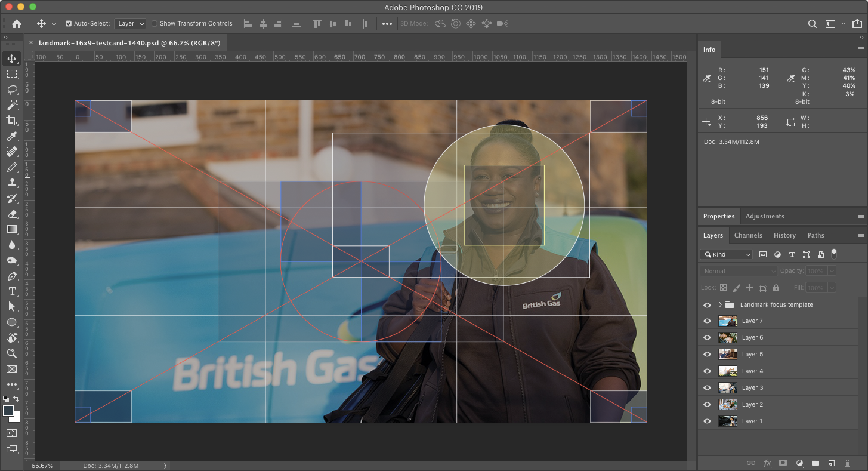Select the Zoom tool in the toolbox

[x=12, y=353]
